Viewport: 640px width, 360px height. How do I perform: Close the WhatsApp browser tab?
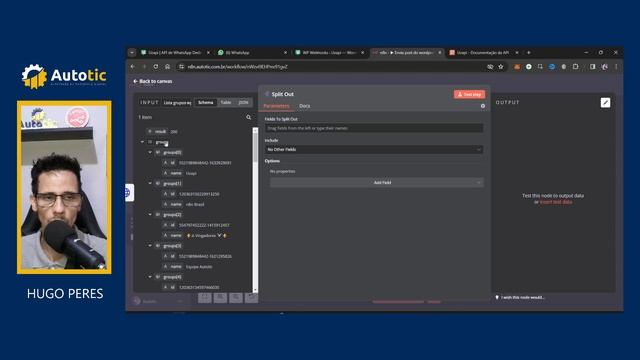[x=285, y=53]
